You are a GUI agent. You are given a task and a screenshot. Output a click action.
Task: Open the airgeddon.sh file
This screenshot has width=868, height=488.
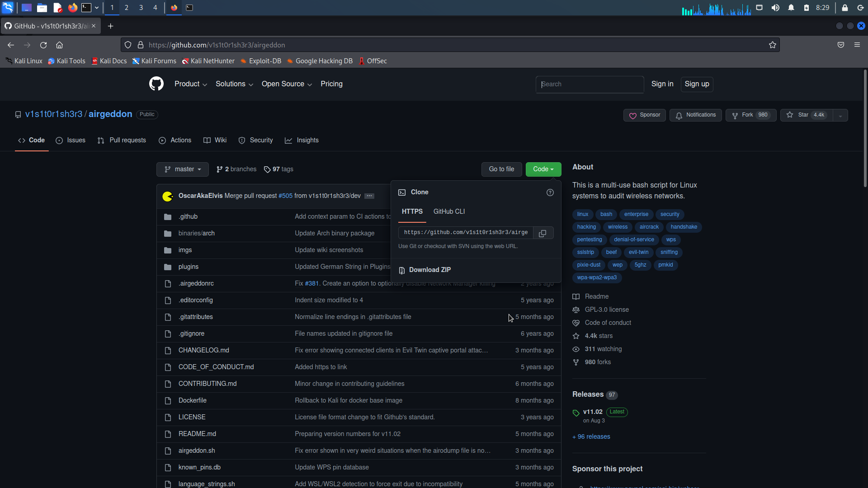197,451
